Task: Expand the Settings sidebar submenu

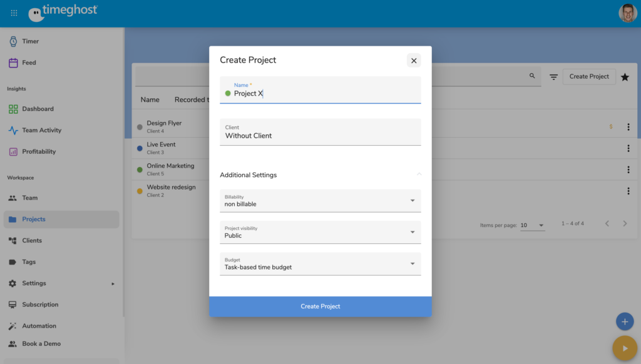Action: coord(113,283)
